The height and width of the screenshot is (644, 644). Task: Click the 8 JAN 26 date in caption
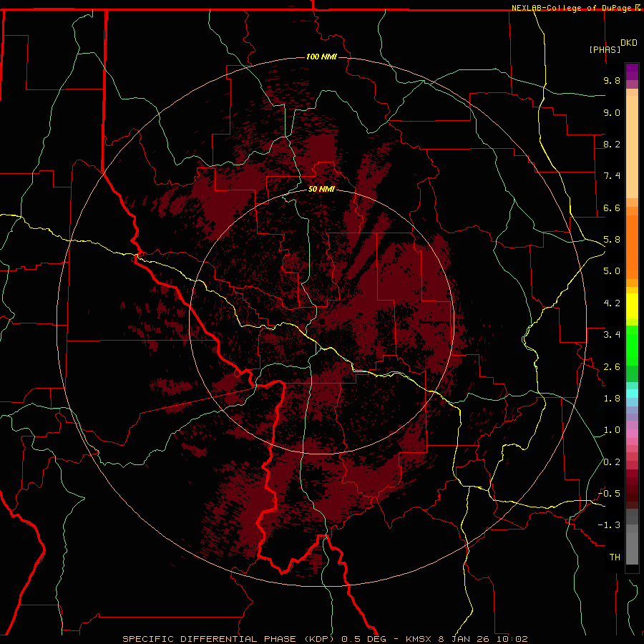[464, 639]
